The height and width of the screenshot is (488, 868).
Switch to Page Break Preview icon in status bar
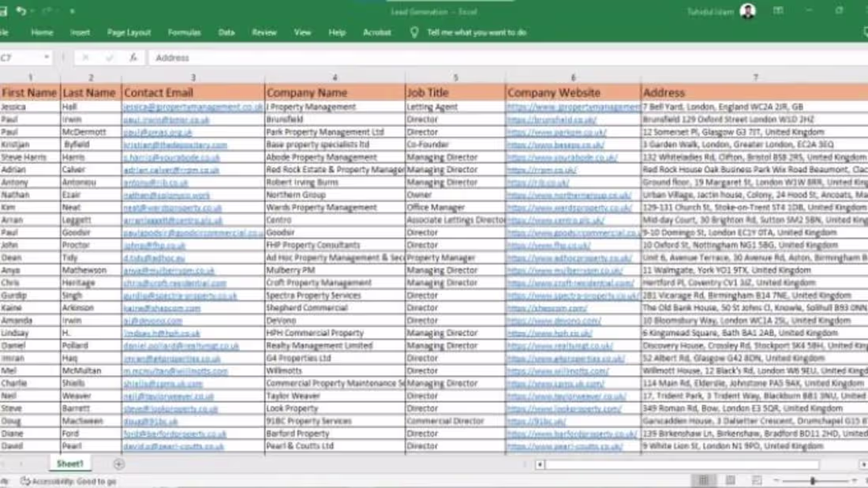[x=757, y=480]
